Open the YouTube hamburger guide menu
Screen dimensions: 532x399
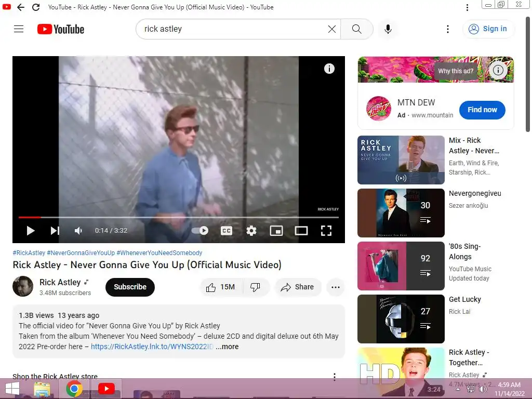click(x=19, y=29)
